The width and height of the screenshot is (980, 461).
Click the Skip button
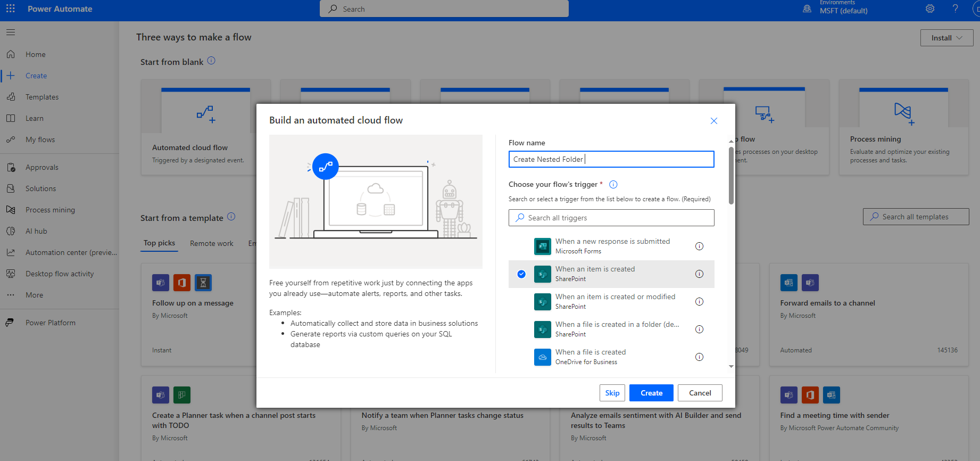click(612, 393)
